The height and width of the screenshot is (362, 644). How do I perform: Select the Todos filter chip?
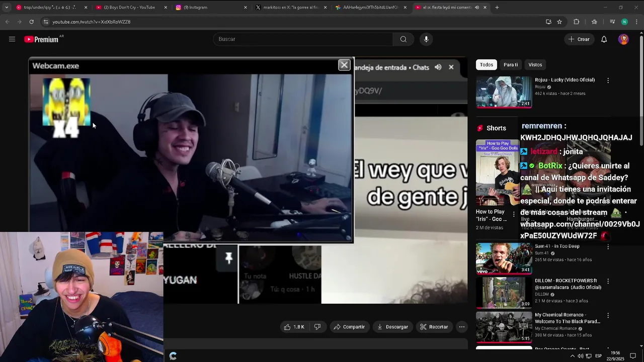click(x=487, y=64)
